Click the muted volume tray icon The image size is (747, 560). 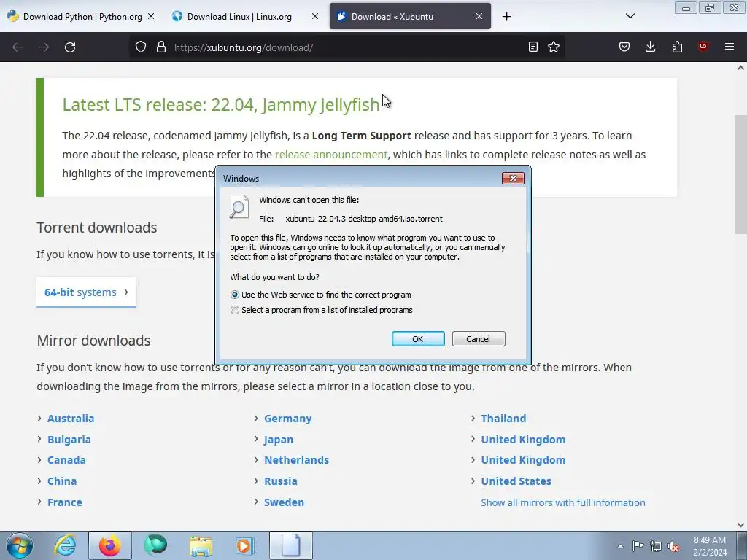673,546
